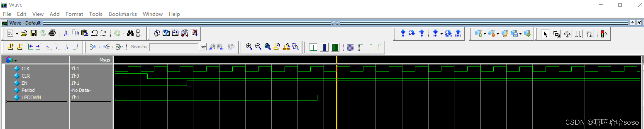The width and height of the screenshot is (644, 129).
Task: Toggle blue pulse waveform display style
Action: click(324, 47)
